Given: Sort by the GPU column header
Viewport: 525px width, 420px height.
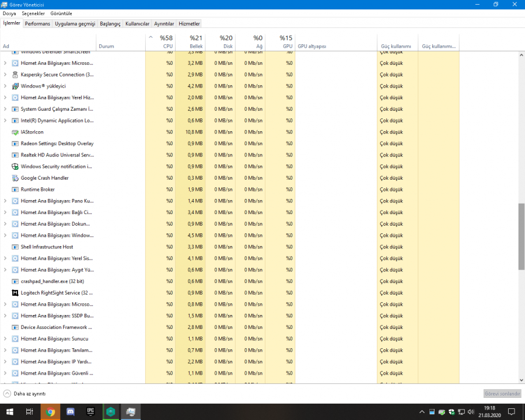Looking at the screenshot, I should [x=280, y=42].
